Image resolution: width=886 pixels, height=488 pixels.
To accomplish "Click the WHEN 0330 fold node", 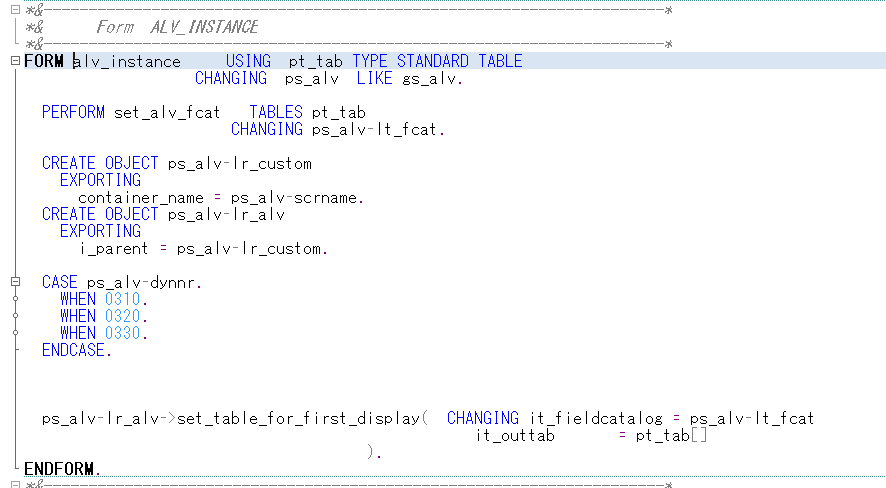I will coord(15,332).
